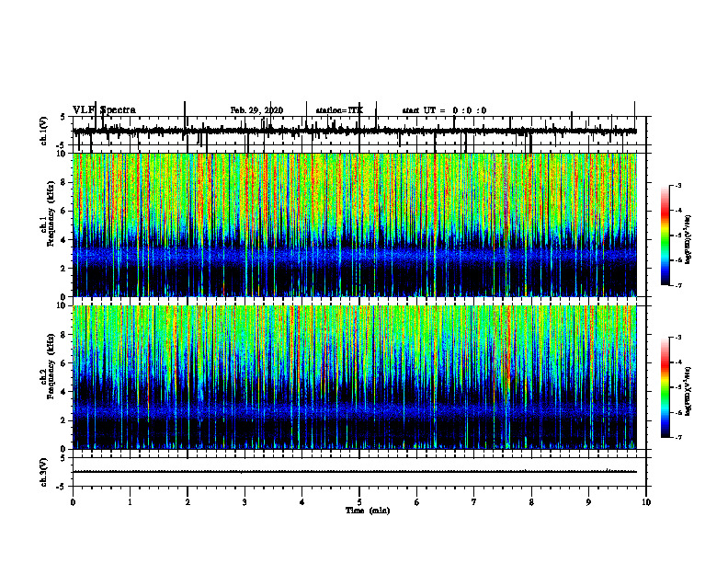Click the '-3' value on ch.1 color bar
The width and height of the screenshot is (728, 563).
click(677, 185)
